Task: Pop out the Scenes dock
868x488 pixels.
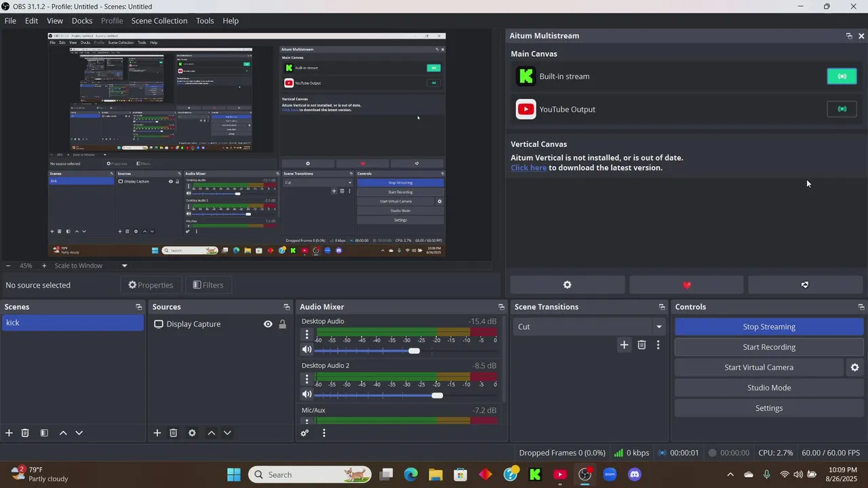Action: point(138,307)
